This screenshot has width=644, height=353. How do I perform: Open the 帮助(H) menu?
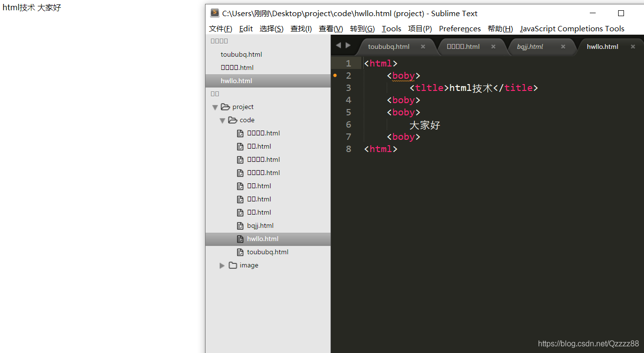pyautogui.click(x=500, y=28)
